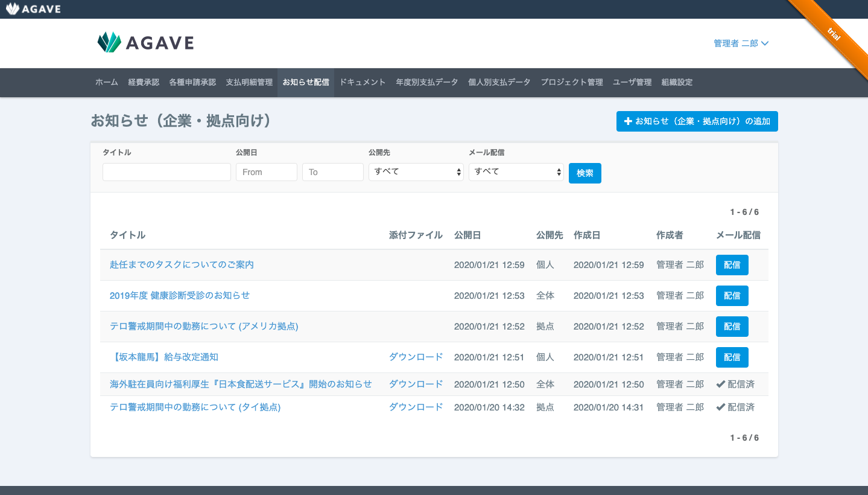Click the 公開日 To date field
868x495 pixels.
(333, 172)
